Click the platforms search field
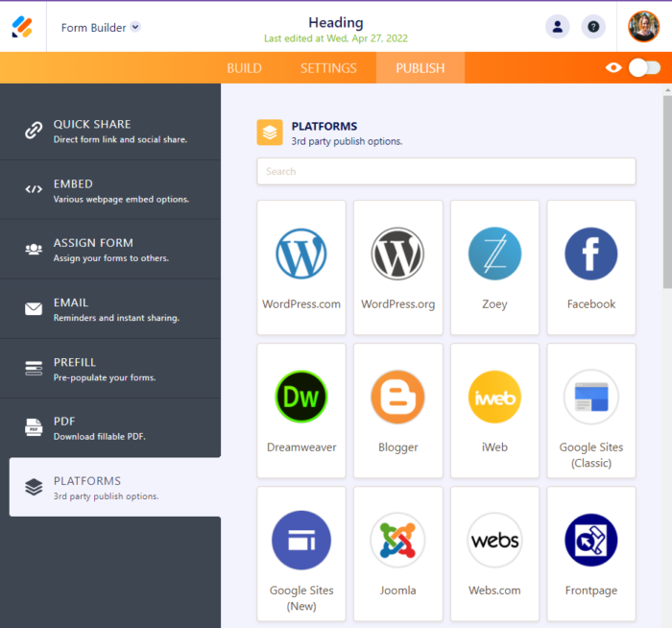 tap(446, 171)
